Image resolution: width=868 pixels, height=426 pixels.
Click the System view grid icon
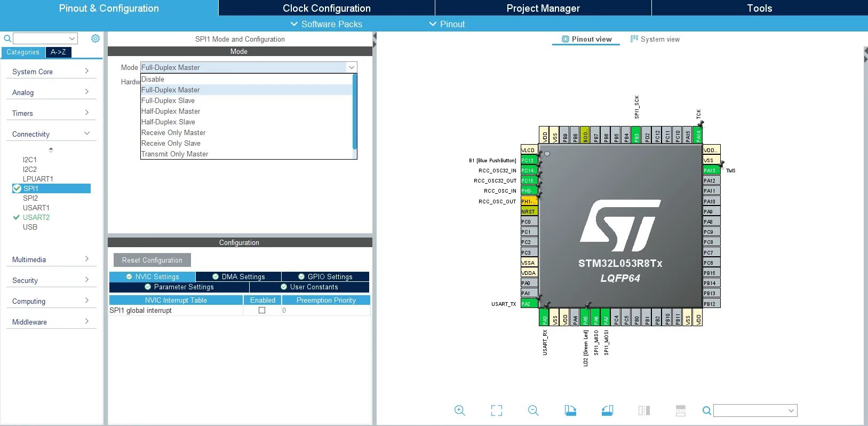tap(634, 39)
